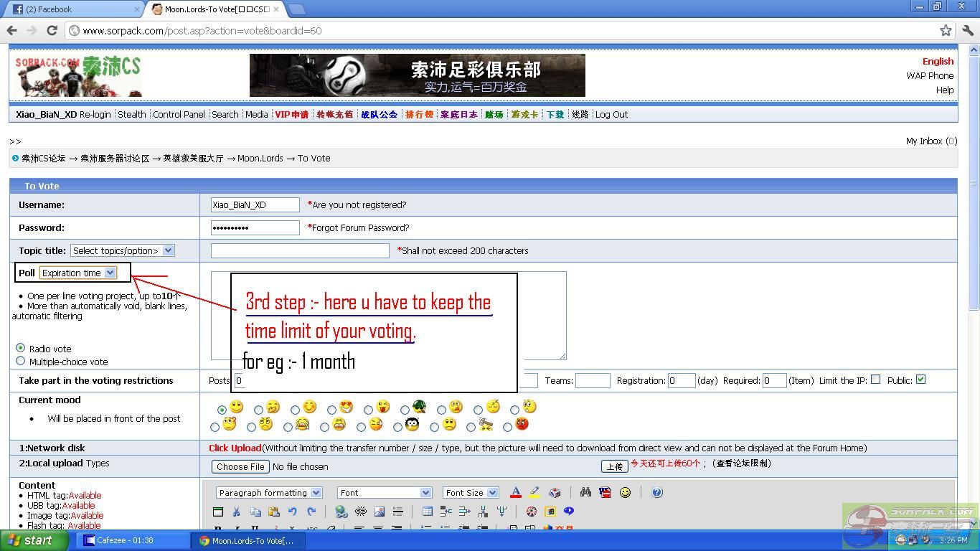Click the binoculars find icon
Image resolution: width=980 pixels, height=551 pixels.
coord(585,493)
